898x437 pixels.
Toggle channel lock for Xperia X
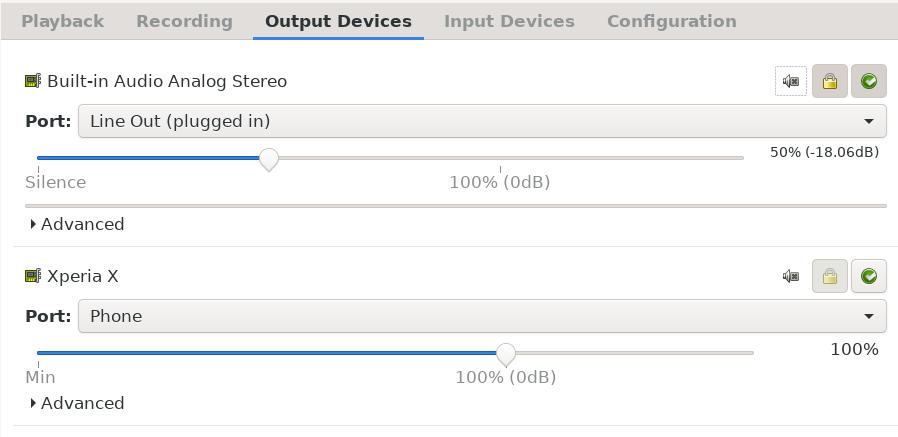coord(829,277)
